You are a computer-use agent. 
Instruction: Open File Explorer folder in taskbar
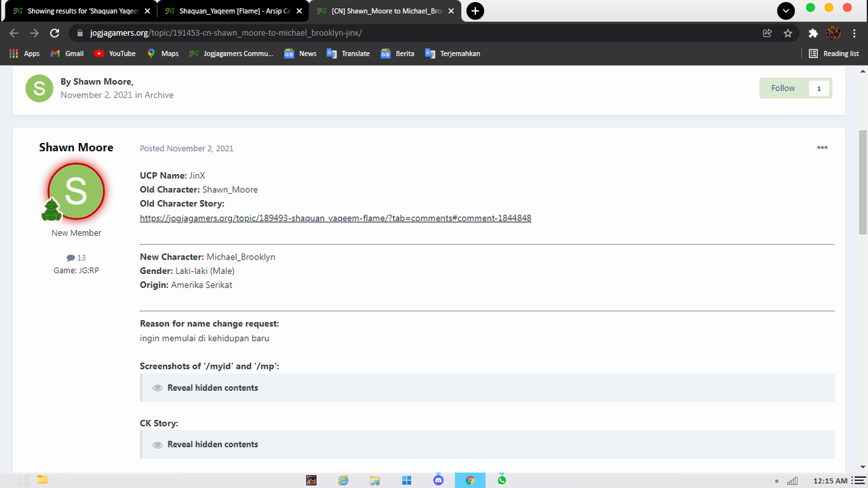point(42,480)
